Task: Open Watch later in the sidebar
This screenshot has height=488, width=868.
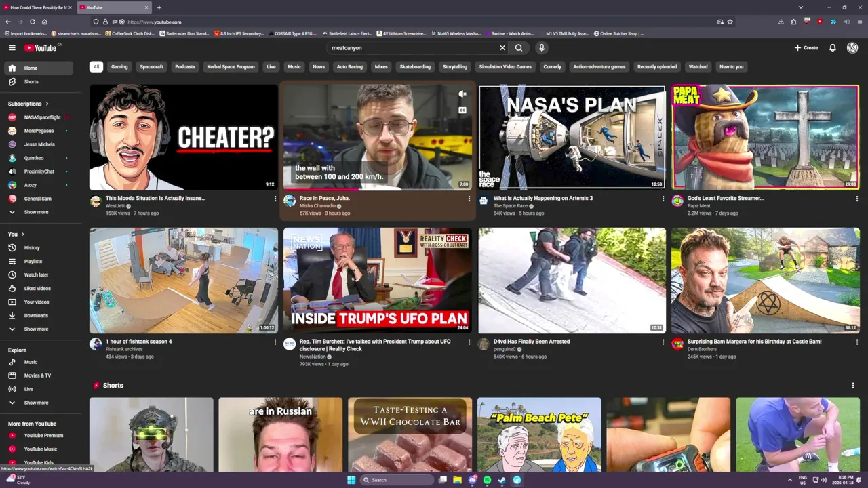Action: coord(39,274)
